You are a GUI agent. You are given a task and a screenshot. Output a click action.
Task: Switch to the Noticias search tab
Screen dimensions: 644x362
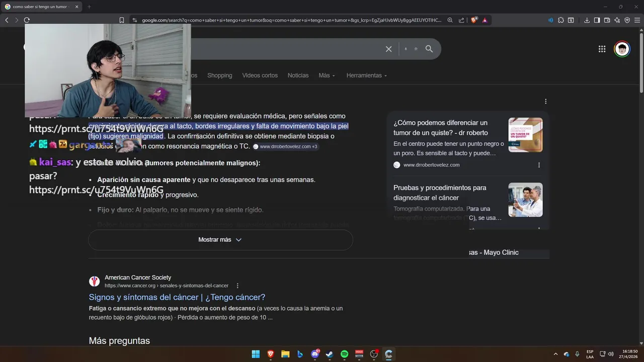tap(298, 75)
